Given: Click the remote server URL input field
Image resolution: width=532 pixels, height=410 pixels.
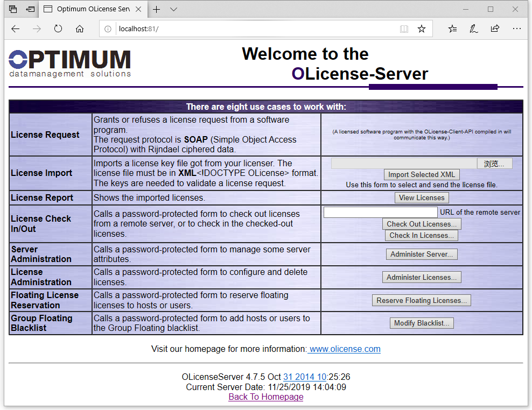Looking at the screenshot, I should (x=380, y=213).
